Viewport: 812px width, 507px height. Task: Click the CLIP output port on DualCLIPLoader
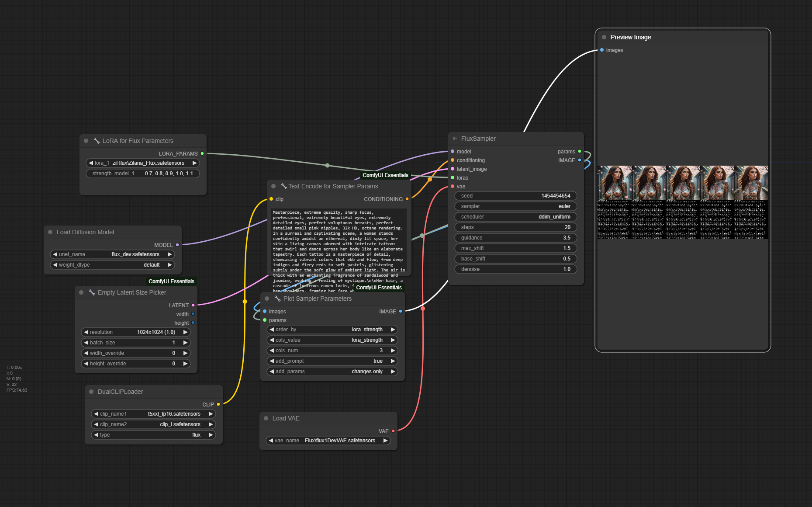[x=218, y=404]
